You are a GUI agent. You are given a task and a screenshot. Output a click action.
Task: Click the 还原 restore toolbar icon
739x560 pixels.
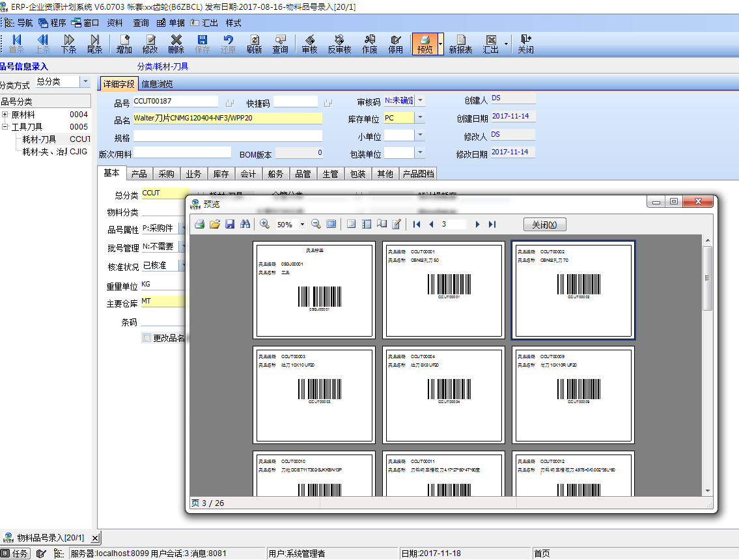pos(228,44)
